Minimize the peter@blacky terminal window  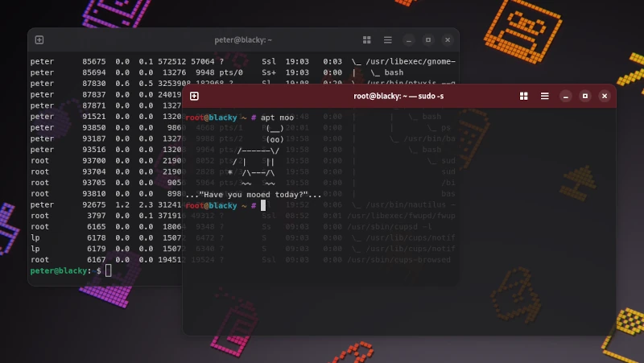point(409,39)
